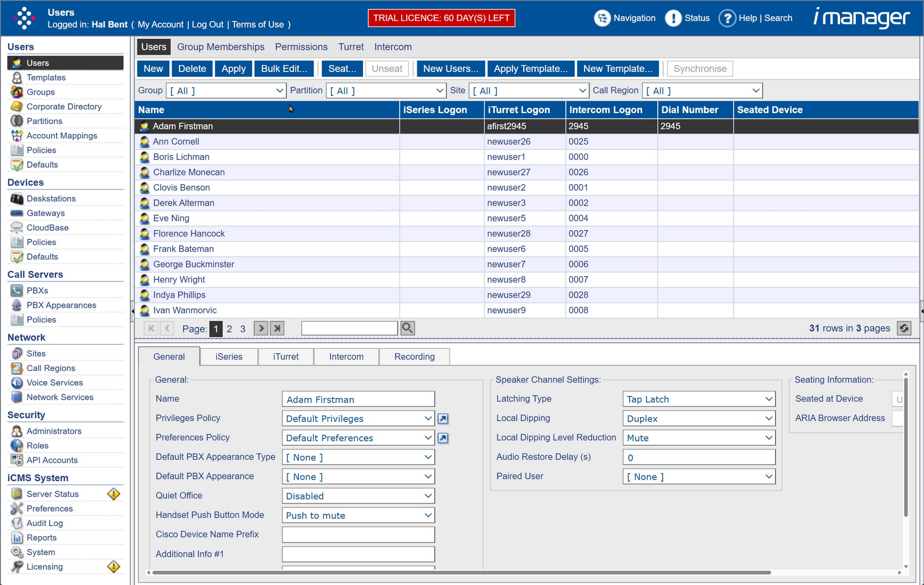
Task: Open the Group Memberships tab
Action: coord(221,47)
